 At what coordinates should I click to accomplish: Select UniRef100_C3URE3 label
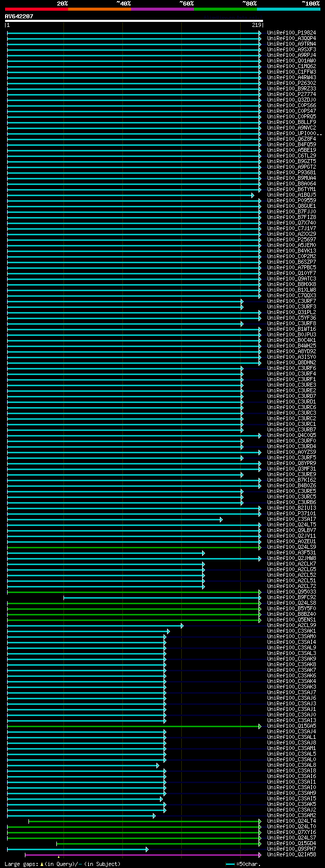[x=291, y=385]
